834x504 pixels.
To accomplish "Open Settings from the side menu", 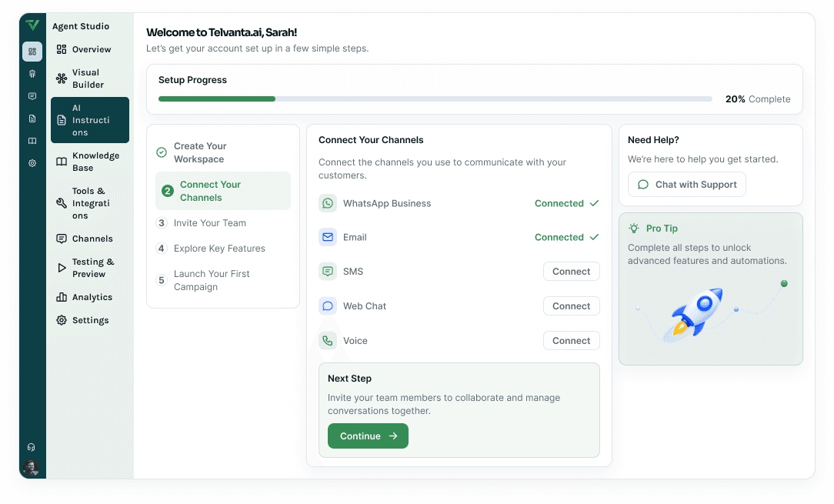I will click(90, 320).
